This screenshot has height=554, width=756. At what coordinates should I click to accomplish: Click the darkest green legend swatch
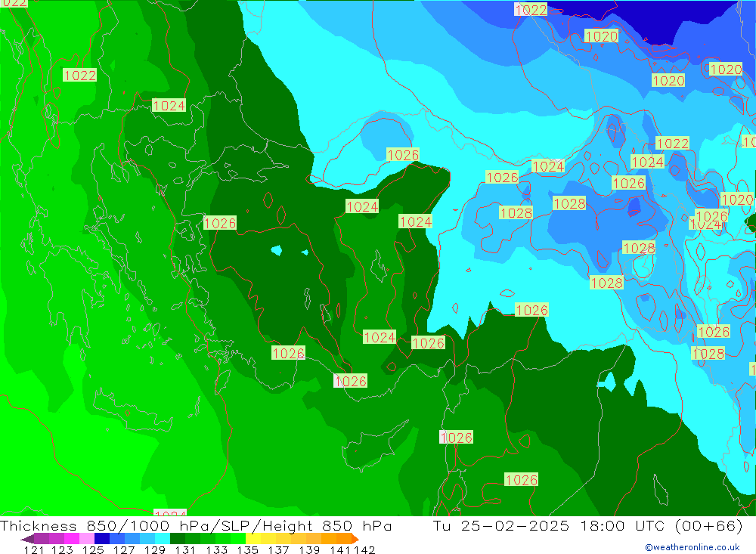tap(178, 539)
